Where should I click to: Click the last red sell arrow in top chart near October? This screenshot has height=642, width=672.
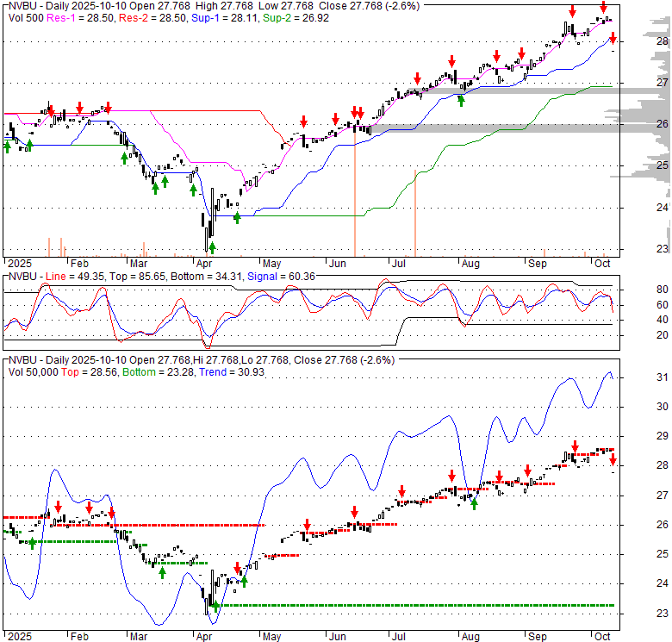613,38
